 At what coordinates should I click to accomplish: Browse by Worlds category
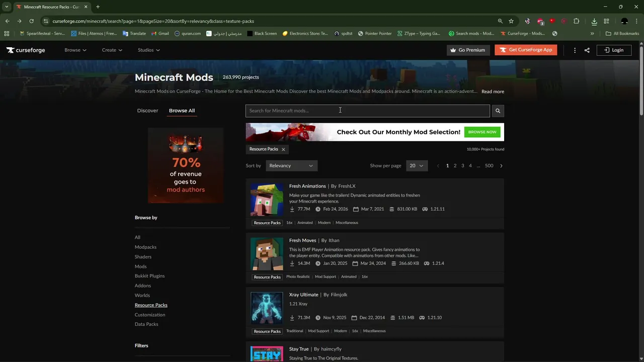click(142, 296)
